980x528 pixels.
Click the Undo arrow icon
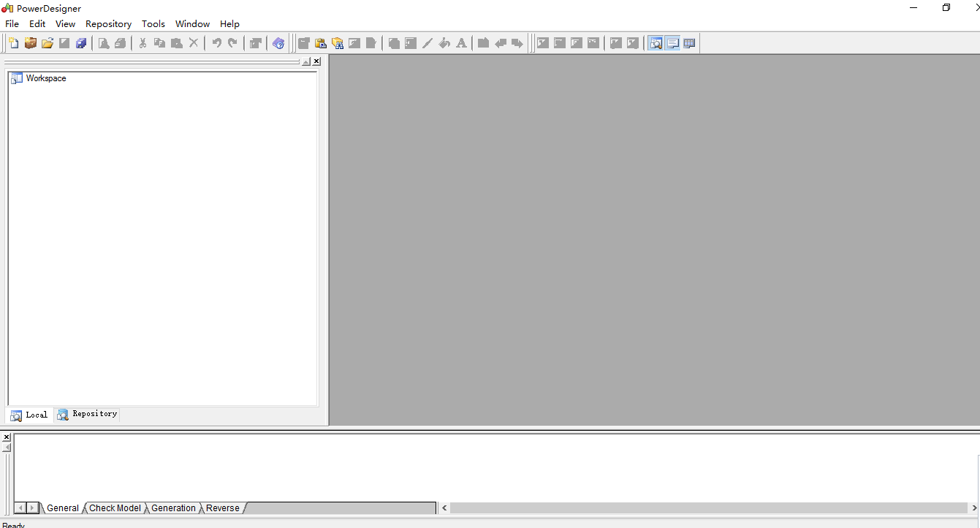216,43
